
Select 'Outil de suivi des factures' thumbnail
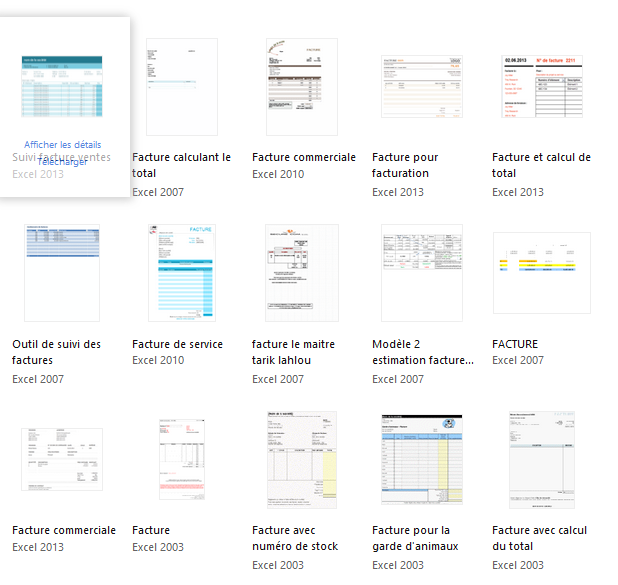tap(62, 273)
